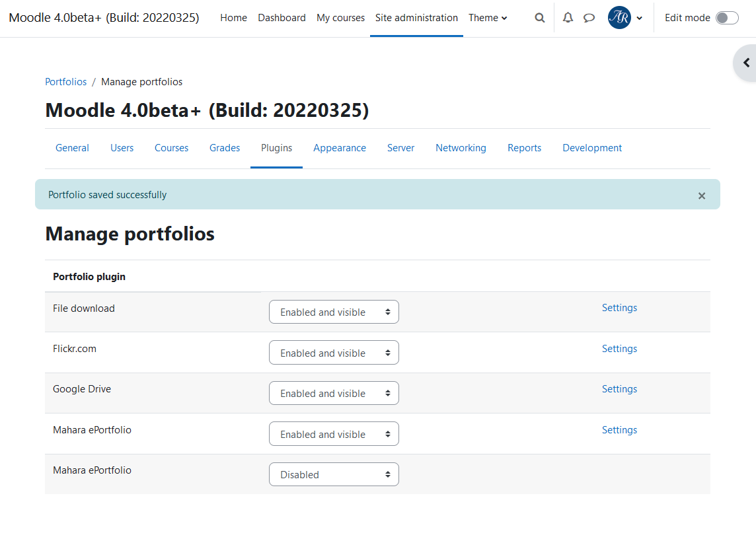Click the Manage portfolios breadcrumb text
Viewport: 756px width, 541px height.
click(141, 82)
